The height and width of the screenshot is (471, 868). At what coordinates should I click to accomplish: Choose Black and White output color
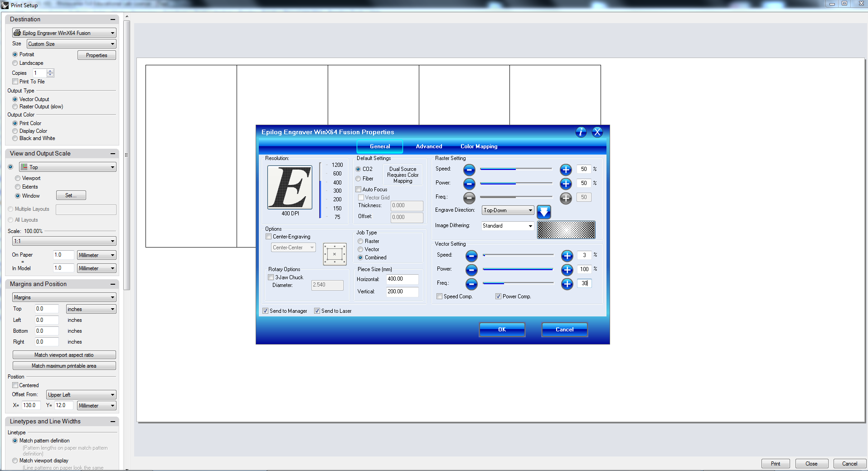(x=15, y=139)
